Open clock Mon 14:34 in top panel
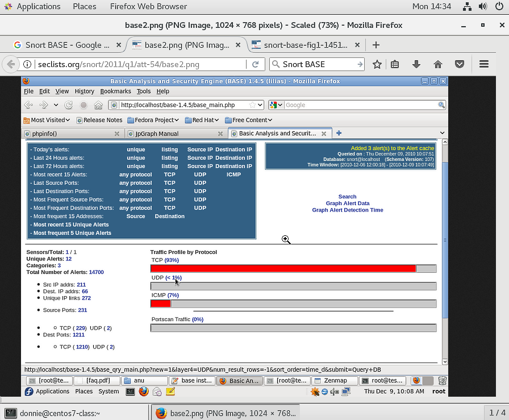509x420 pixels. [x=432, y=6]
